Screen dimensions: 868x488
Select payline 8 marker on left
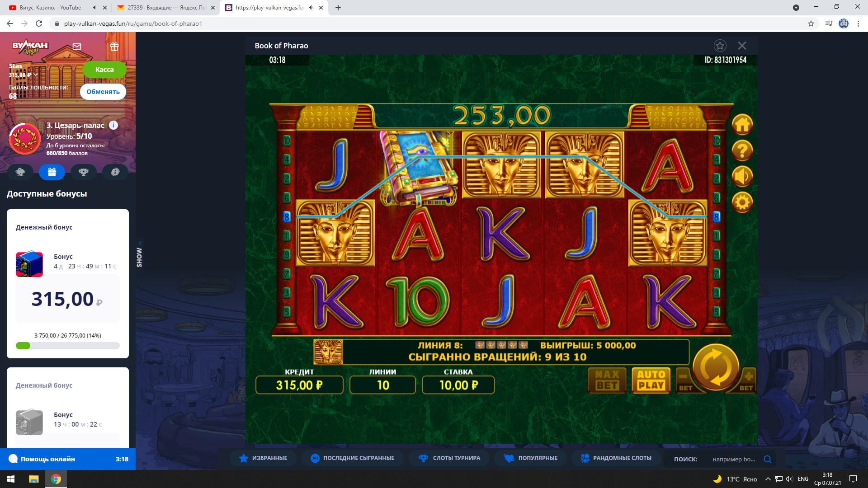tap(287, 217)
